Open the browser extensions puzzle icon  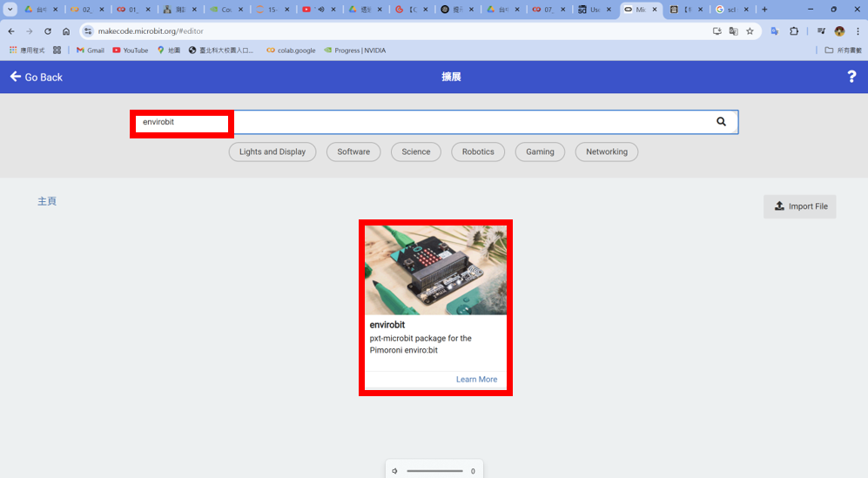pyautogui.click(x=794, y=31)
